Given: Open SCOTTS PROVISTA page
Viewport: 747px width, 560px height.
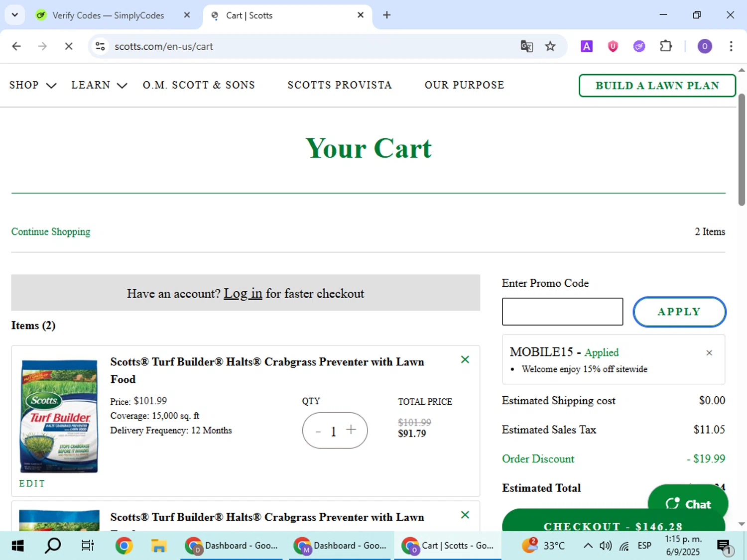Looking at the screenshot, I should coord(340,85).
